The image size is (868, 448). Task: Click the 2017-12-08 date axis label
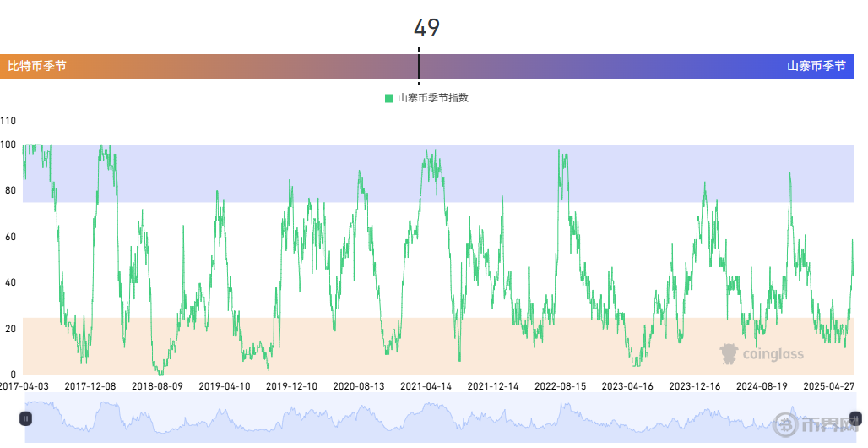[x=90, y=386]
